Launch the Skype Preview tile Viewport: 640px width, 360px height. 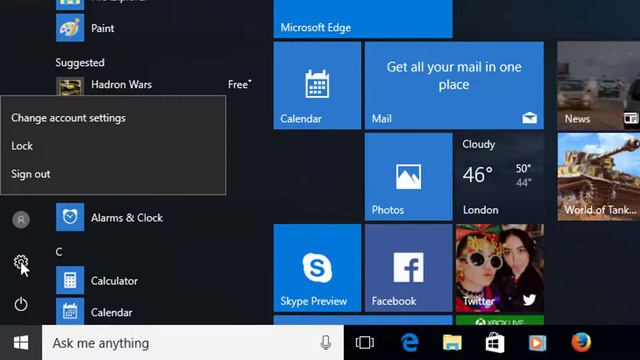[317, 268]
